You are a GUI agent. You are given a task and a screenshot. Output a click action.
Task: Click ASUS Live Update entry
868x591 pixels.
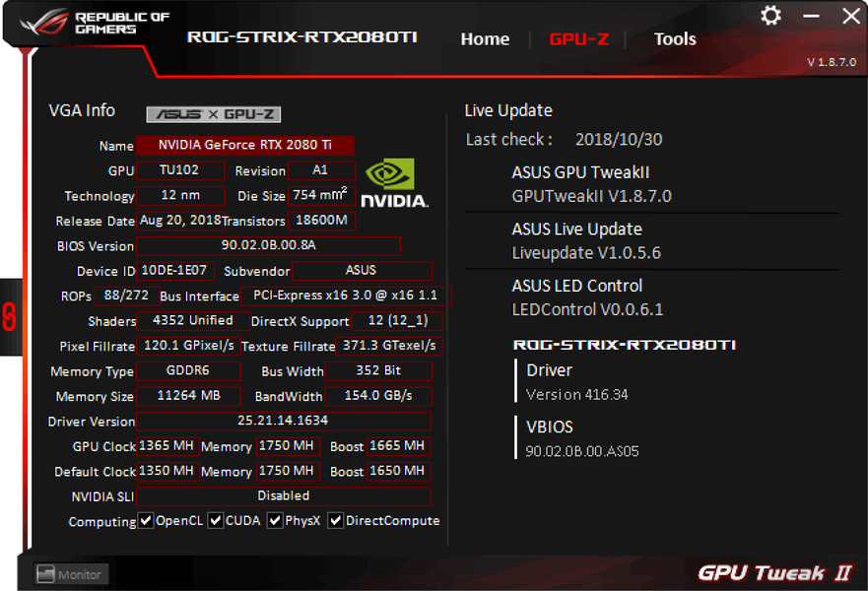[x=586, y=240]
